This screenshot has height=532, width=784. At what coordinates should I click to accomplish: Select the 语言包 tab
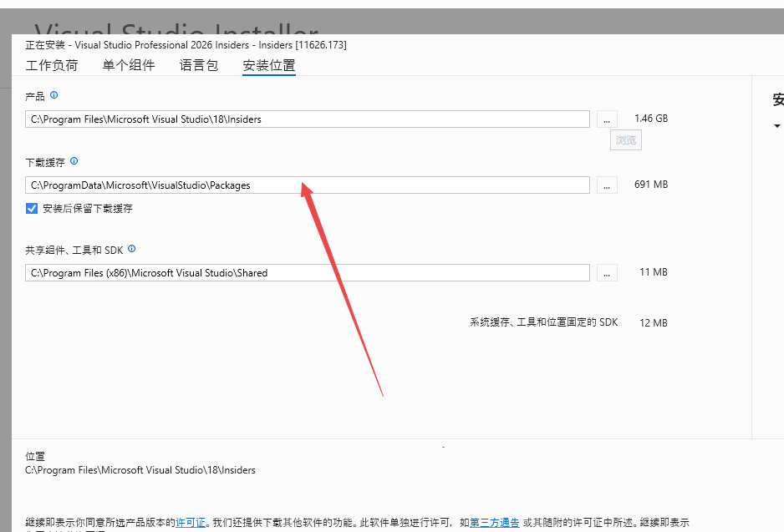click(x=199, y=65)
